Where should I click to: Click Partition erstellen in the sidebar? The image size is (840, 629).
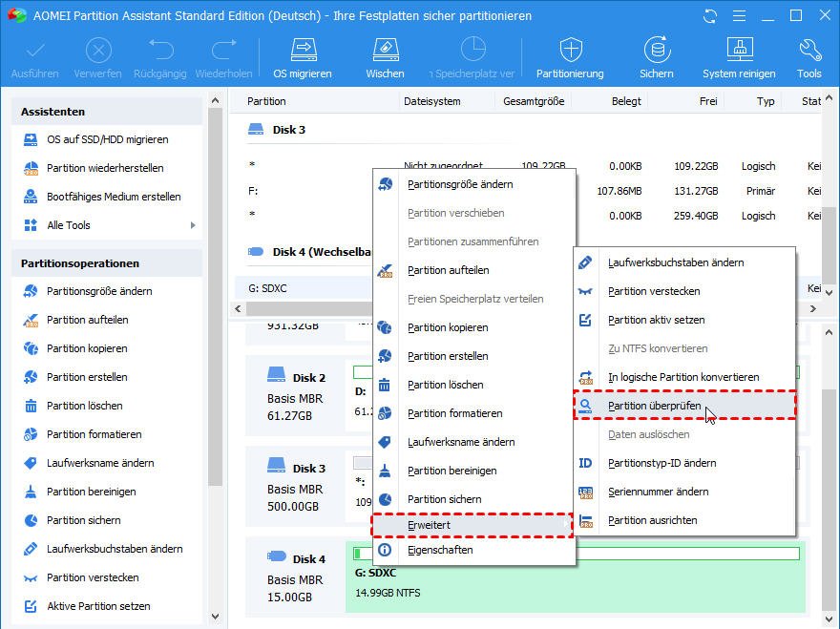point(87,377)
